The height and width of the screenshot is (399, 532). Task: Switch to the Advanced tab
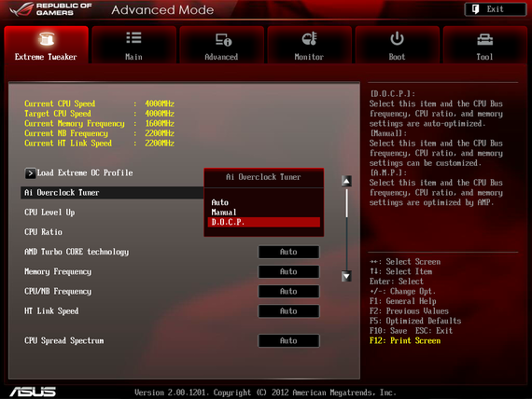click(221, 45)
